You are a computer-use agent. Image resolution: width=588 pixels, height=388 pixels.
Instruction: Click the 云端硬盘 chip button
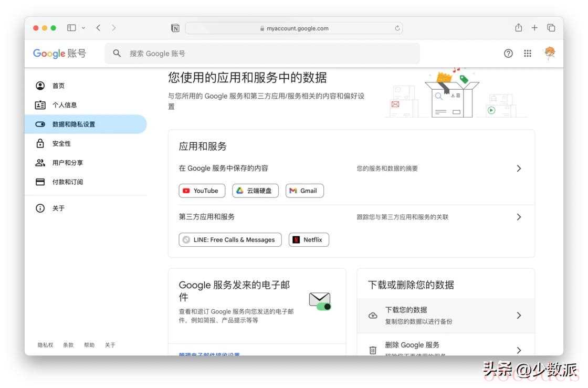[255, 191]
